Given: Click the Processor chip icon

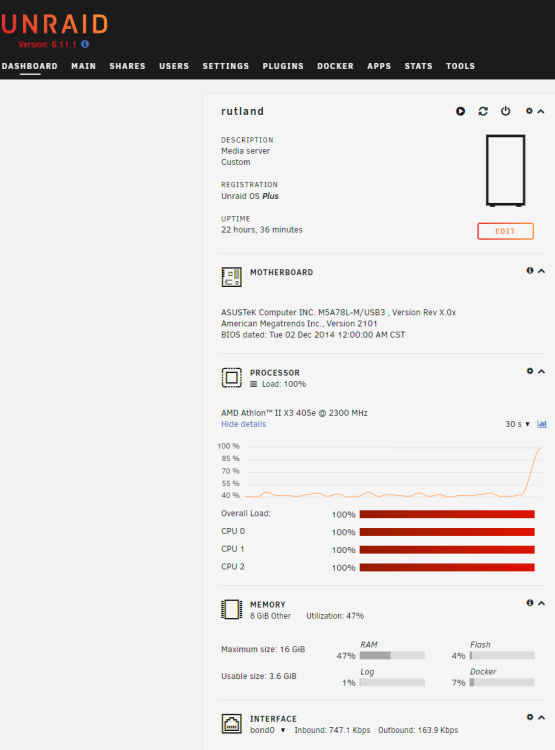Looking at the screenshot, I should tap(232, 377).
